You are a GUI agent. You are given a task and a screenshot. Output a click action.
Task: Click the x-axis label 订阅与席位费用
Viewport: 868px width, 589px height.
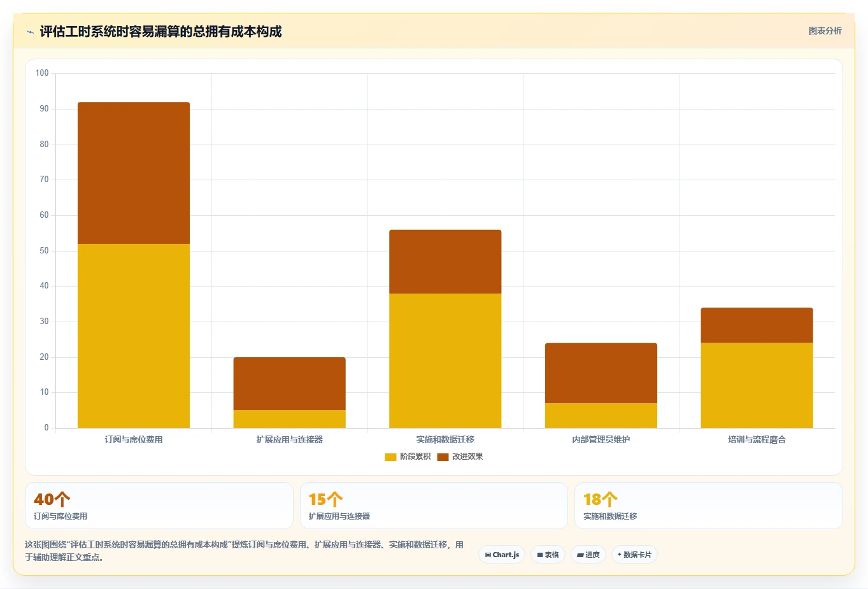[x=134, y=439]
